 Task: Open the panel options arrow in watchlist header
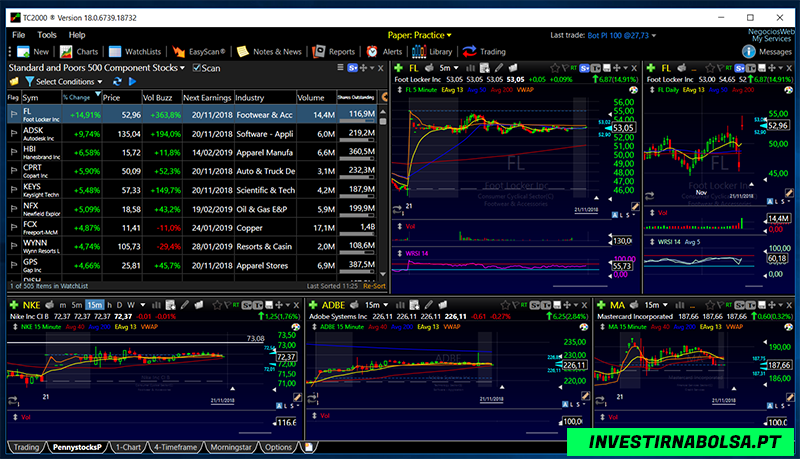(372, 68)
